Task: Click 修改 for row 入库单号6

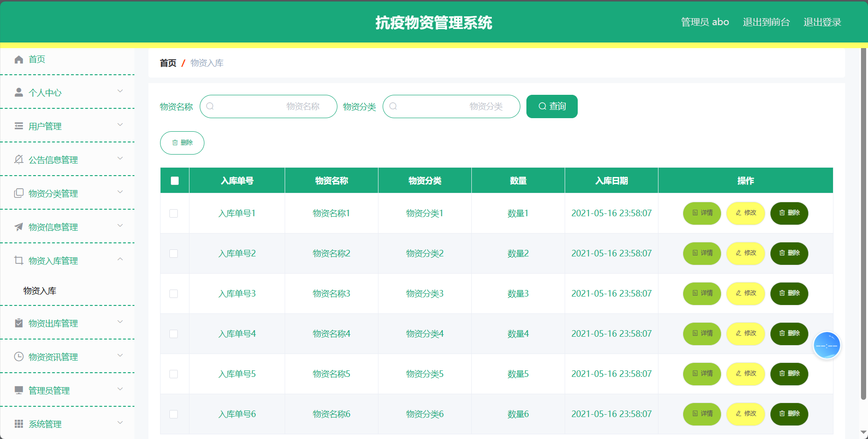Action: (x=746, y=414)
